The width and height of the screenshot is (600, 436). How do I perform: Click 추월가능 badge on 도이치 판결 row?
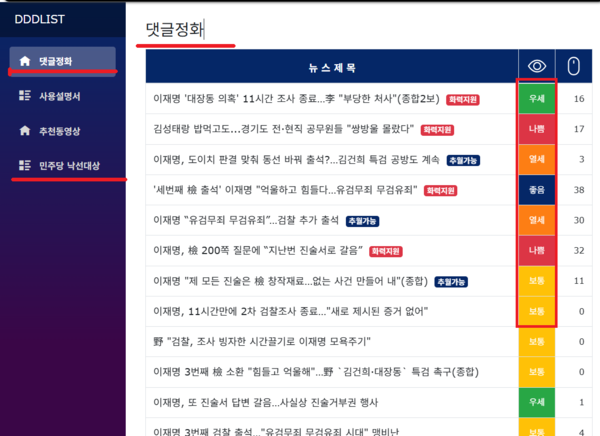coord(463,160)
